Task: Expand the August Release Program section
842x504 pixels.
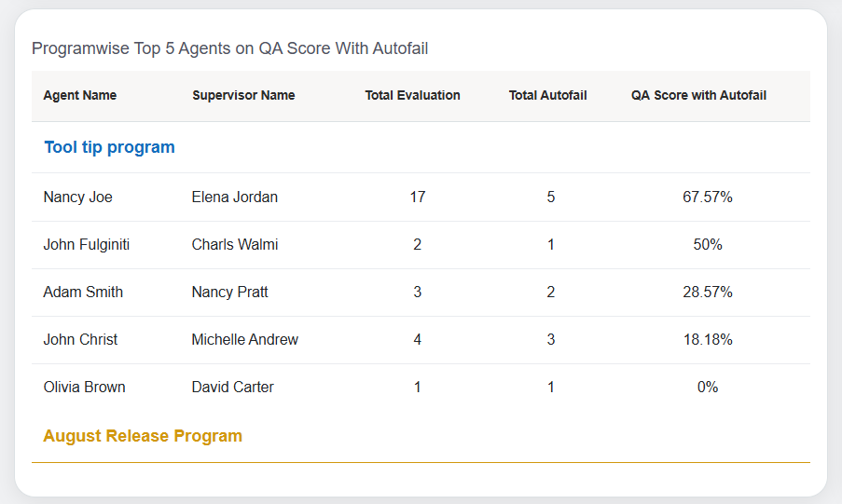Action: [143, 436]
